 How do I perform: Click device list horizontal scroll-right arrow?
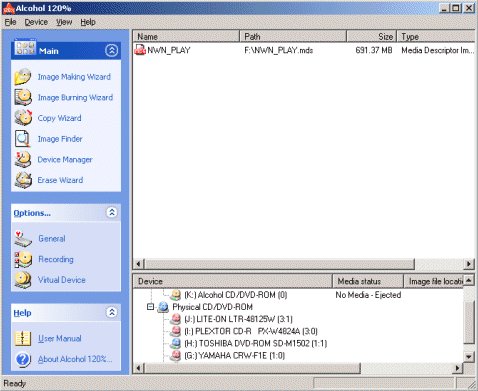pyautogui.click(x=458, y=368)
